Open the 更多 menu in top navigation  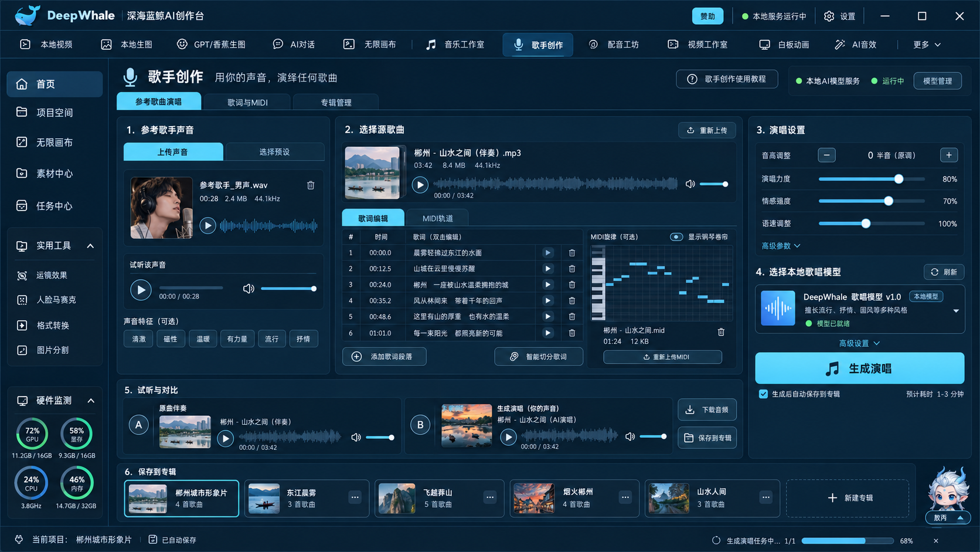coord(927,45)
